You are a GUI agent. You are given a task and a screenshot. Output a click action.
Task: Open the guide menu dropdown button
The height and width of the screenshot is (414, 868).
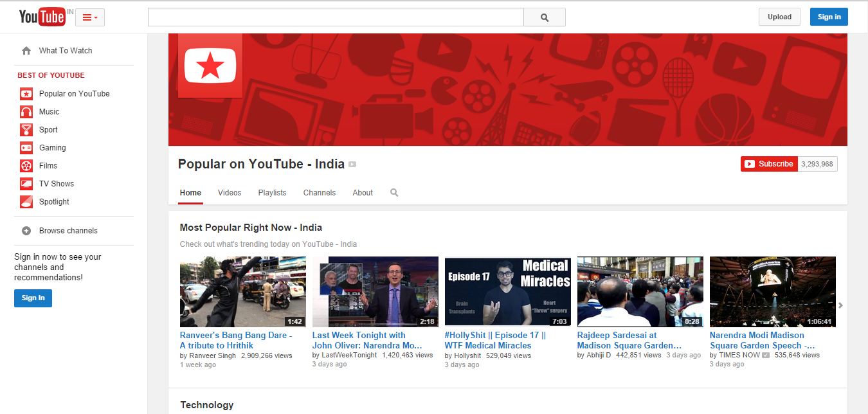click(x=90, y=17)
